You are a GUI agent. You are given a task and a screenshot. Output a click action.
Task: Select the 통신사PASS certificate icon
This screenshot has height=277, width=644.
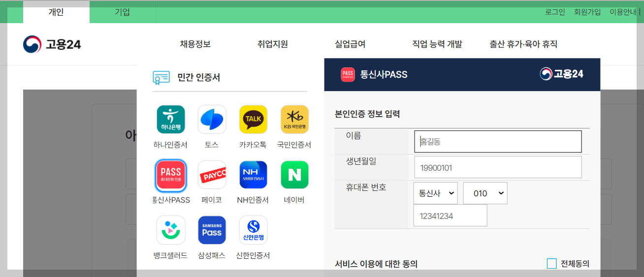coord(171,175)
